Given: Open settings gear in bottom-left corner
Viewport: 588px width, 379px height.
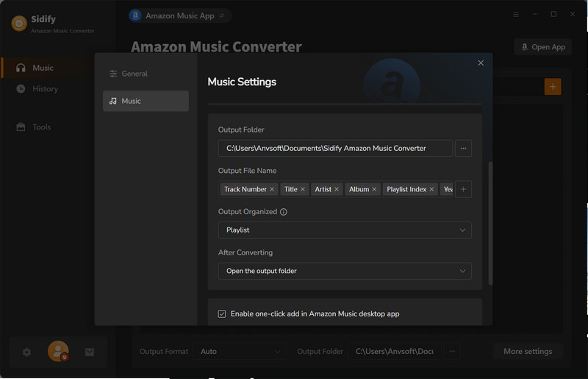Looking at the screenshot, I should [26, 352].
